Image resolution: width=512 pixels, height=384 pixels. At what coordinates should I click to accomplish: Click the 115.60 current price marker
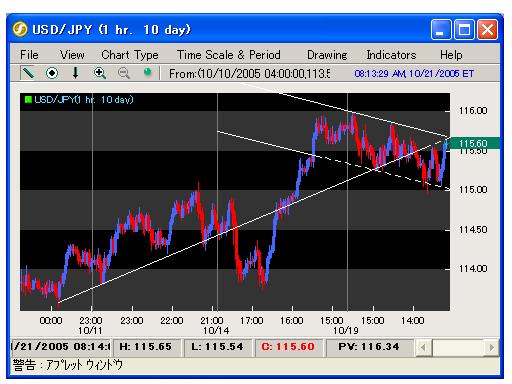point(474,143)
